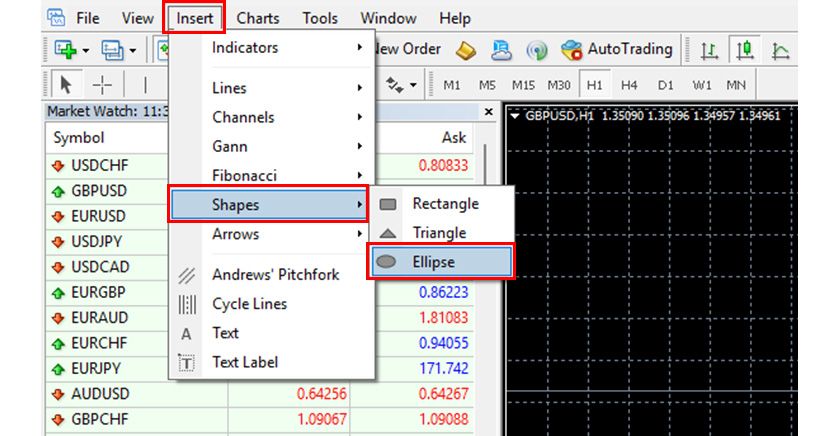The image size is (840, 436).
Task: Click the Andrews' Pitchfork icon
Action: (186, 275)
